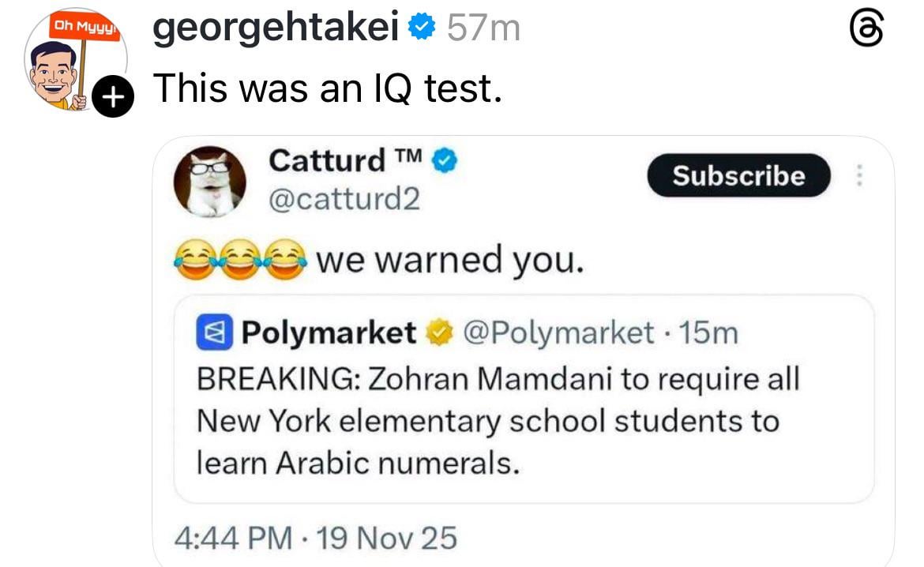Click the Threads logo icon
Viewport: 924px width, 567px height.
click(866, 31)
